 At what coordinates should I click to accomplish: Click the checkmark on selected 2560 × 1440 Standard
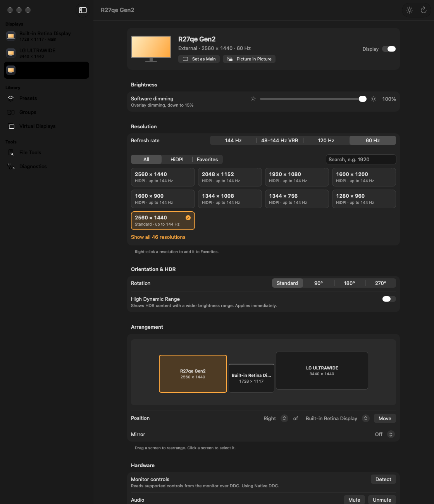188,217
